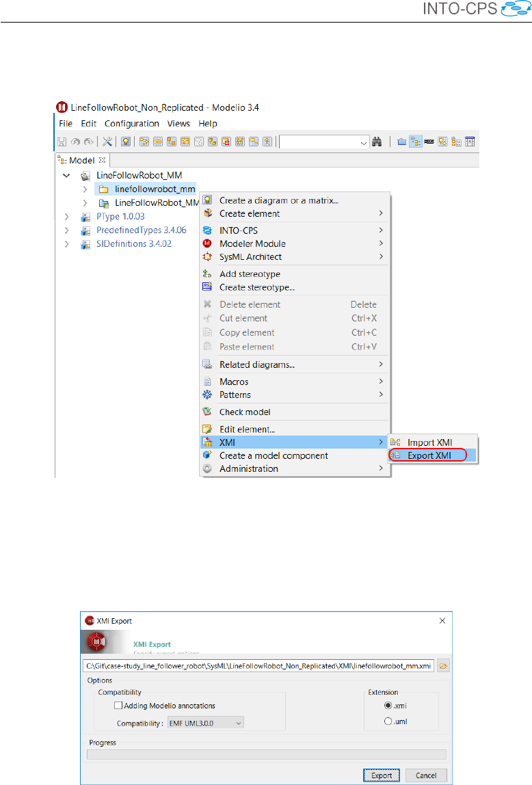This screenshot has height=785, width=532.
Task: Collapse the LineFollowRobot_MM root node
Action: click(x=66, y=175)
